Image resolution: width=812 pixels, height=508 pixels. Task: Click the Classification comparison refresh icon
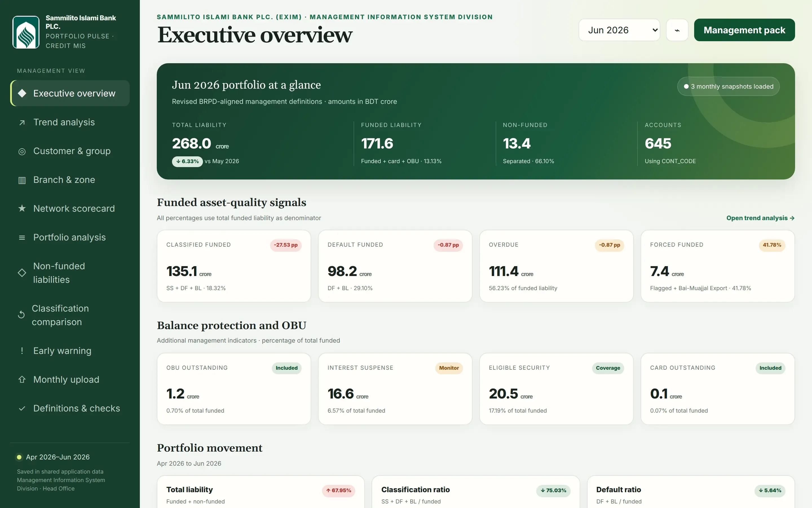tap(21, 315)
